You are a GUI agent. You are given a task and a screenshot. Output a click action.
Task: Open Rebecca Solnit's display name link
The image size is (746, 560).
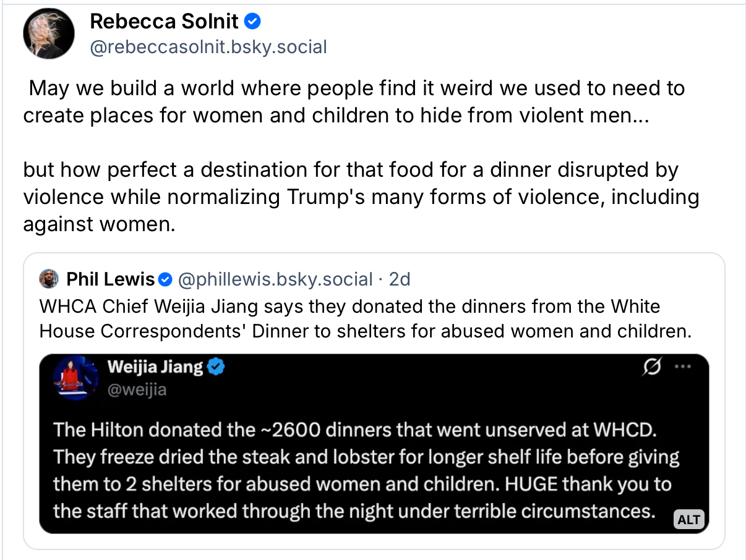pyautogui.click(x=164, y=22)
